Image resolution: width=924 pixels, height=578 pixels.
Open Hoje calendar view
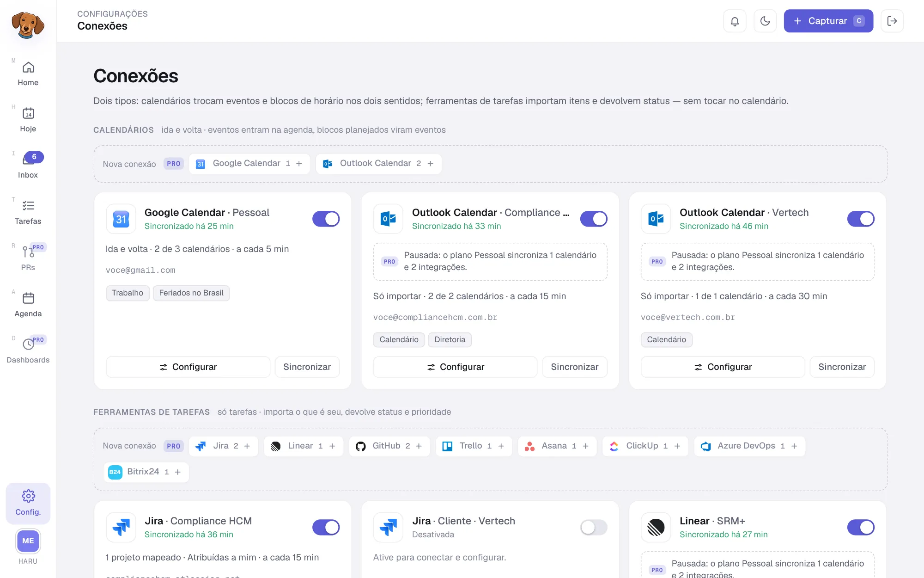[28, 120]
